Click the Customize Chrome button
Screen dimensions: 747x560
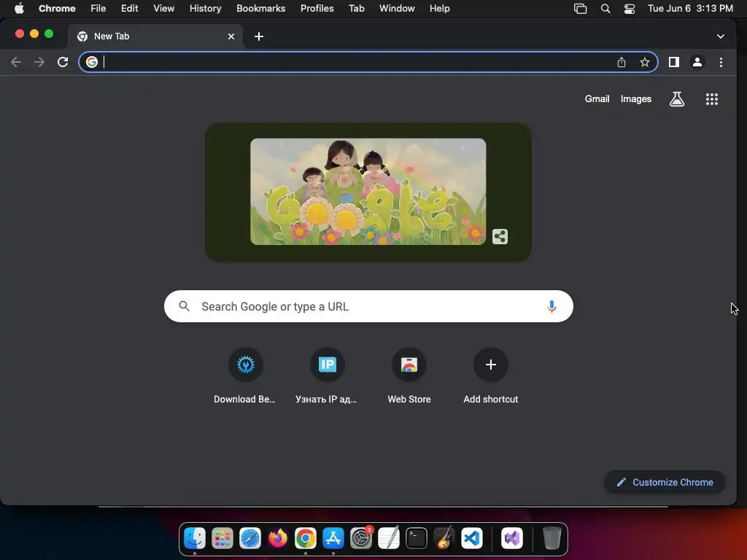pyautogui.click(x=665, y=483)
